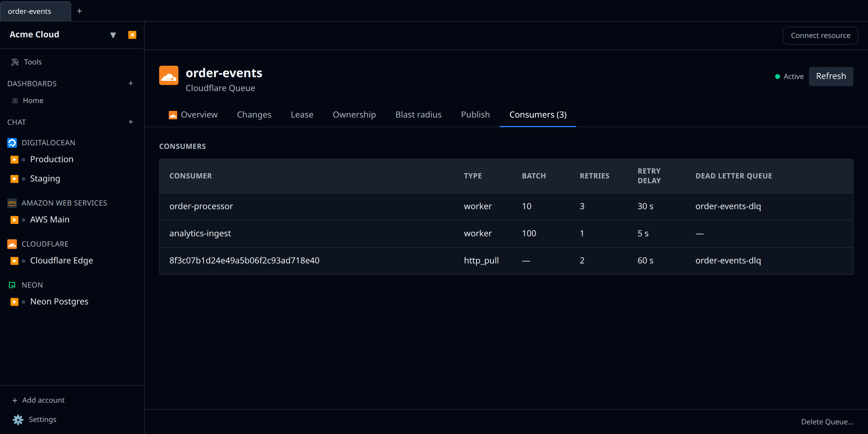The image size is (868, 434).
Task: Click the order-events window tab
Action: click(x=35, y=11)
